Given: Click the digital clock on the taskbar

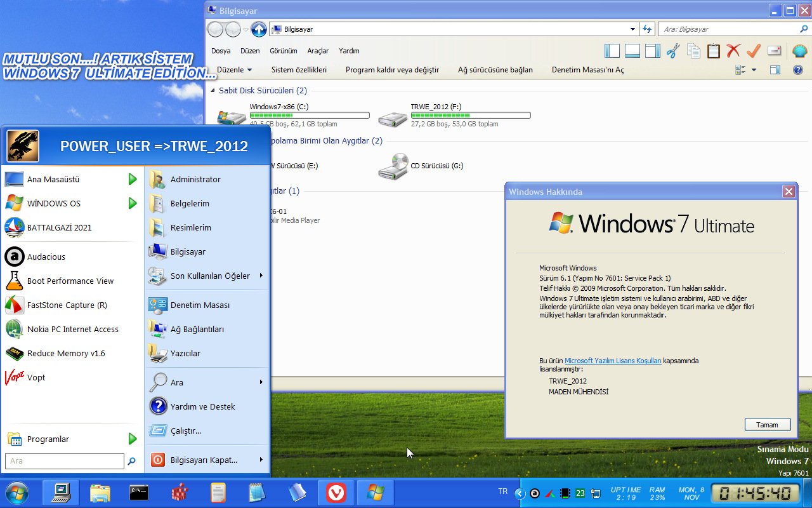Looking at the screenshot, I should pos(754,493).
